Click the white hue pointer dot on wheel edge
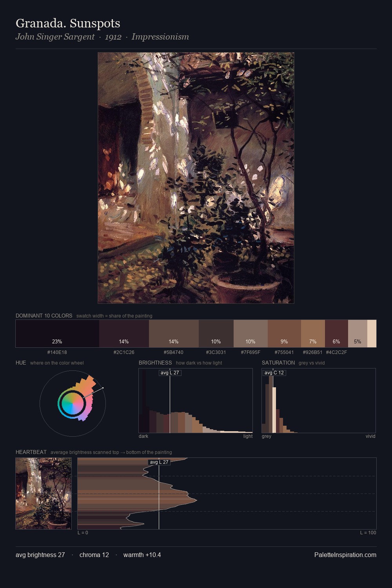Screen dimensions: 392x588 click(x=103, y=388)
